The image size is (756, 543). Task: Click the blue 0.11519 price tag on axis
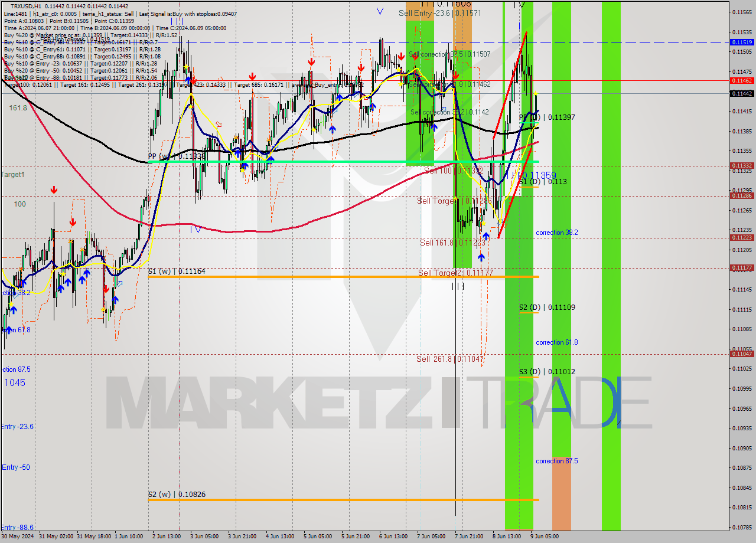point(742,42)
